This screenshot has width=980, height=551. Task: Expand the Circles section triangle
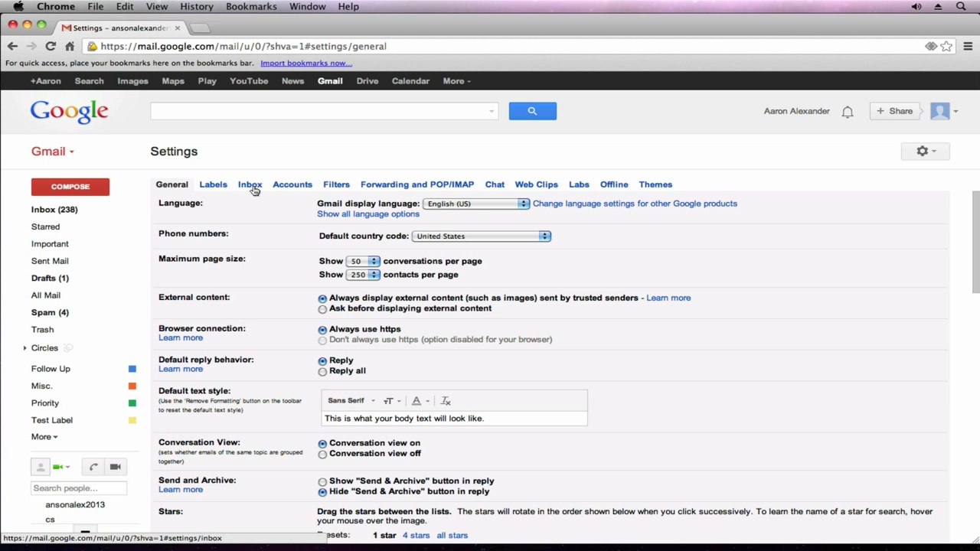tap(24, 348)
